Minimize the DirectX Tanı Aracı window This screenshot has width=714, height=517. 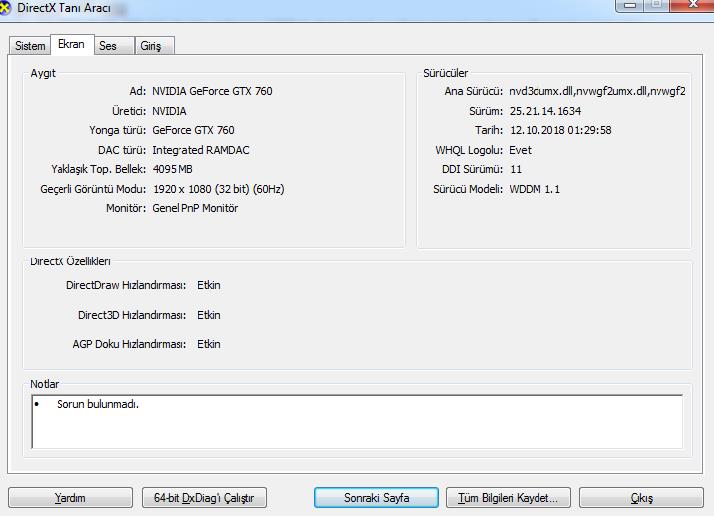click(630, 5)
